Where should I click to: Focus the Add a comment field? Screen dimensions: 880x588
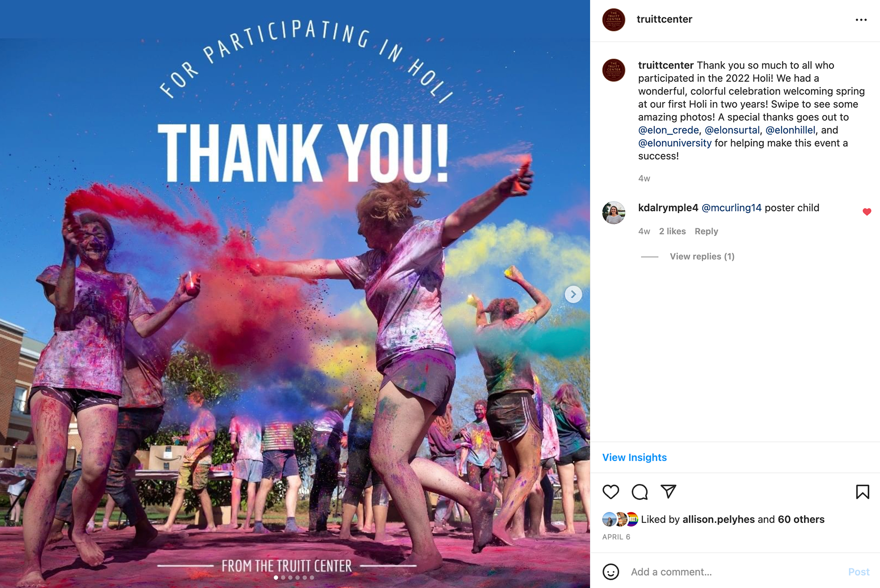[x=733, y=572]
